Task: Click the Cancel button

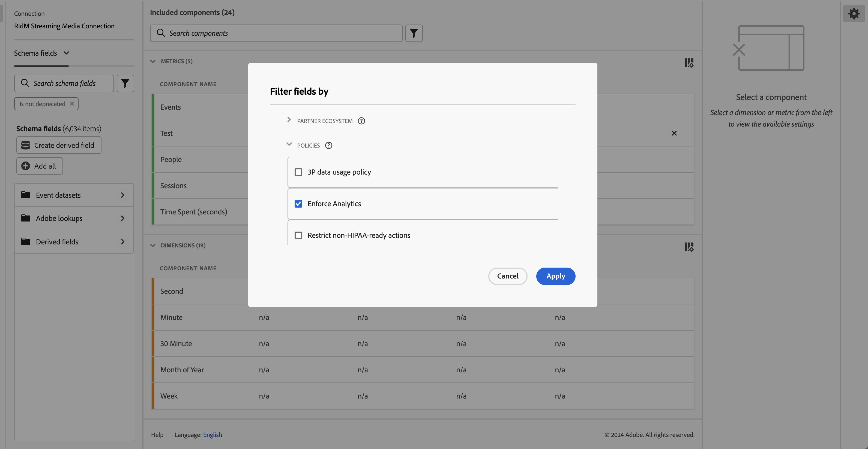Action: (x=507, y=276)
